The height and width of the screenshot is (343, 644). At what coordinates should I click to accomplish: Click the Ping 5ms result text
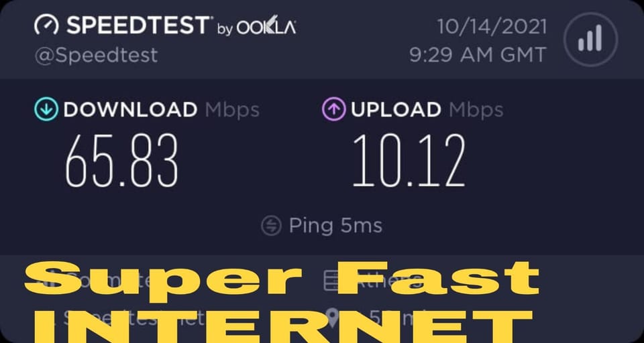335,226
